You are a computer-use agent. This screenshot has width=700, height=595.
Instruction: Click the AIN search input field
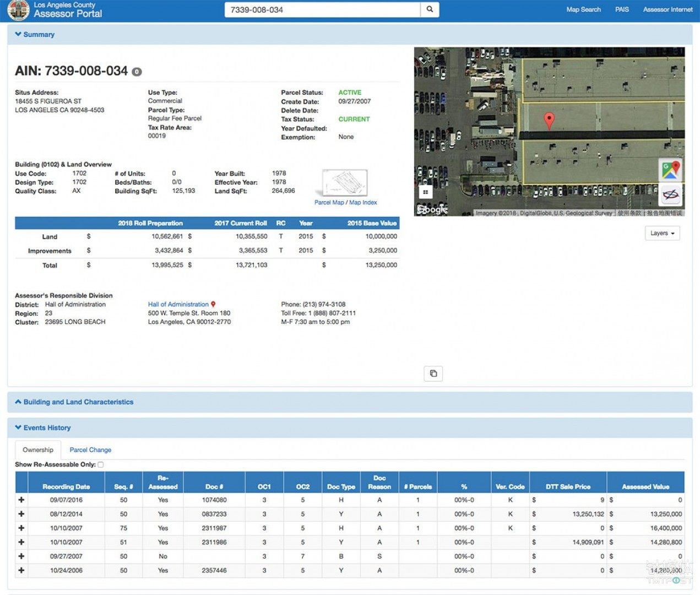point(322,9)
